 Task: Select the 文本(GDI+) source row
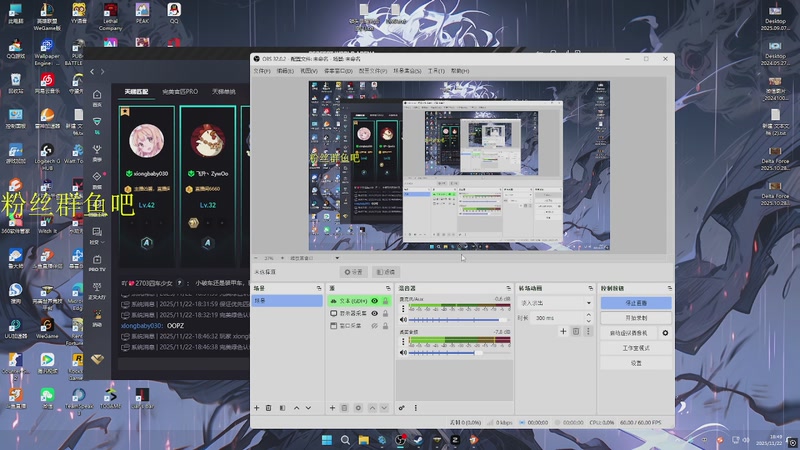tap(359, 301)
